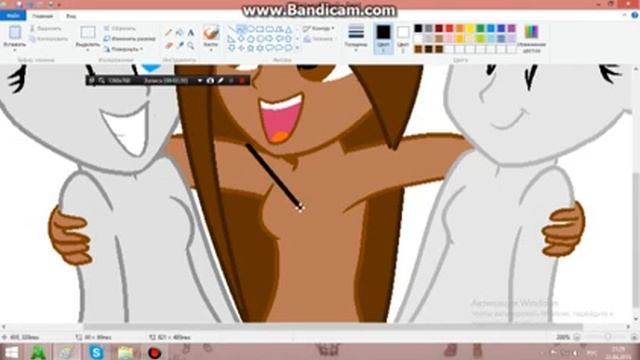Screen dimensions: 640x360
Task: Pick the yellow color swatch
Action: pos(470,28)
